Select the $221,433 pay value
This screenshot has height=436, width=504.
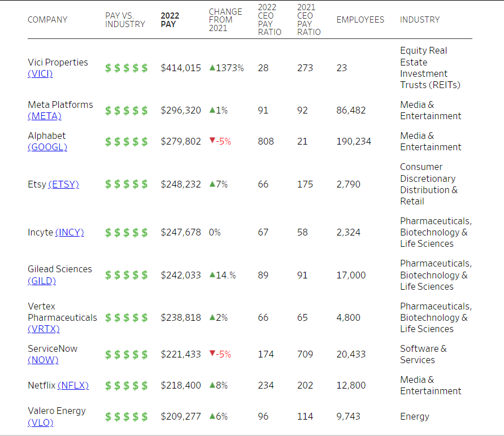(x=181, y=354)
